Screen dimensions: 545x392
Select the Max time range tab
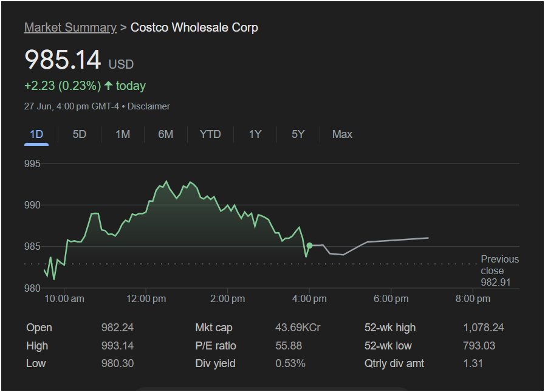342,134
